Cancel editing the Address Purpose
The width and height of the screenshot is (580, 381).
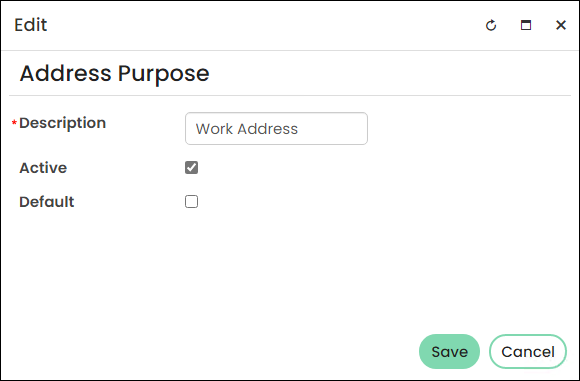[528, 351]
